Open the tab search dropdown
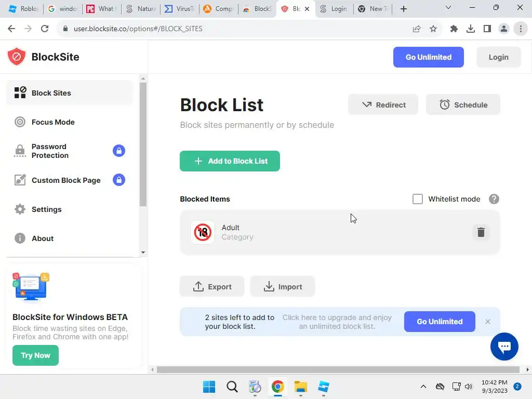The image size is (532, 399). point(448,7)
